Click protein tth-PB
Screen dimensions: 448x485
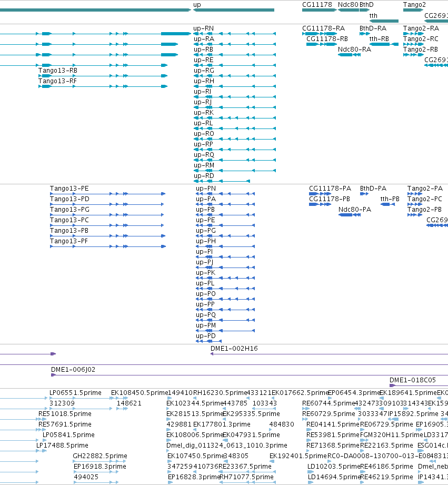pyautogui.click(x=387, y=204)
